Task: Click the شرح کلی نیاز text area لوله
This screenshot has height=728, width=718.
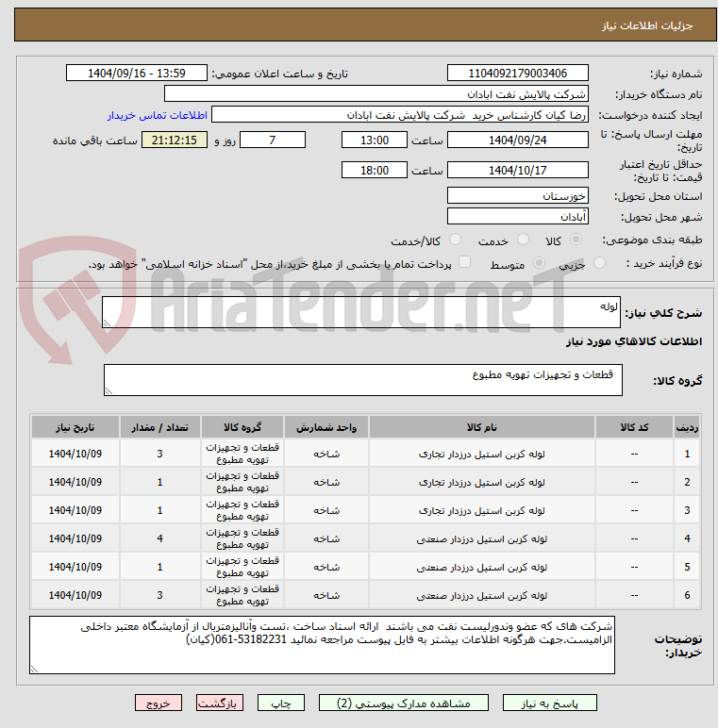Action: point(360,312)
